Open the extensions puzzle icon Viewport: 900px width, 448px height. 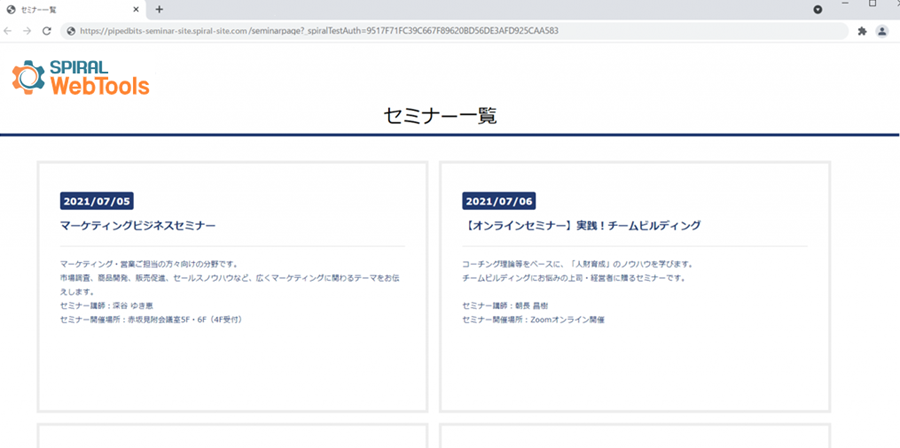(862, 32)
